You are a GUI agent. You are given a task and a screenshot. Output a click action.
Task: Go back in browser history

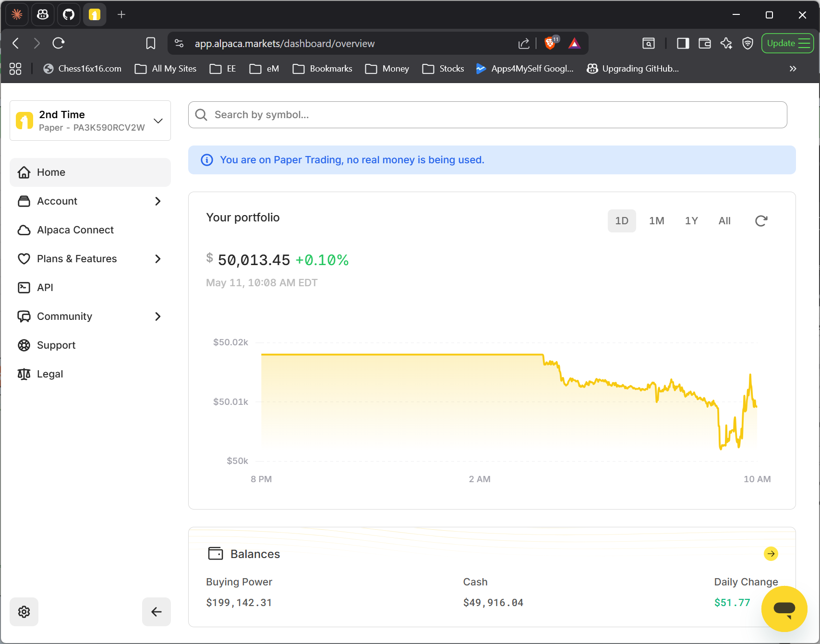[16, 43]
